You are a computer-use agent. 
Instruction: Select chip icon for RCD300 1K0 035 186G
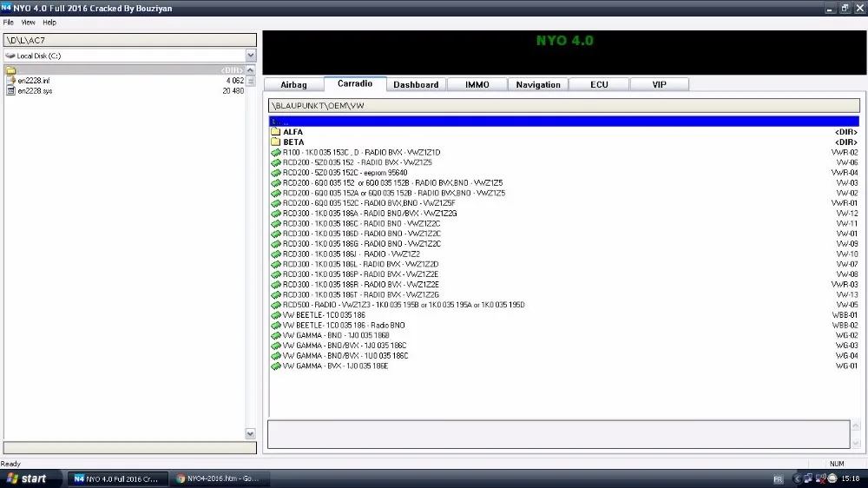coord(276,244)
